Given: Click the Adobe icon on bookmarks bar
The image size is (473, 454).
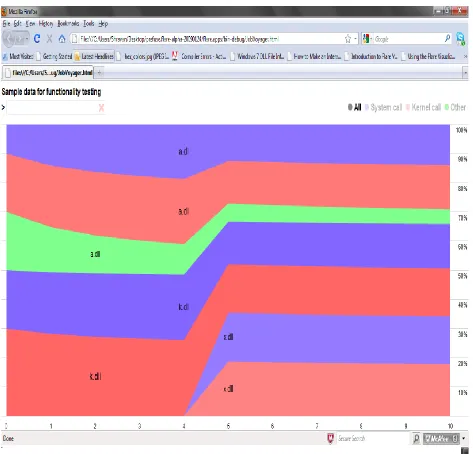Looking at the screenshot, I should click(175, 56).
